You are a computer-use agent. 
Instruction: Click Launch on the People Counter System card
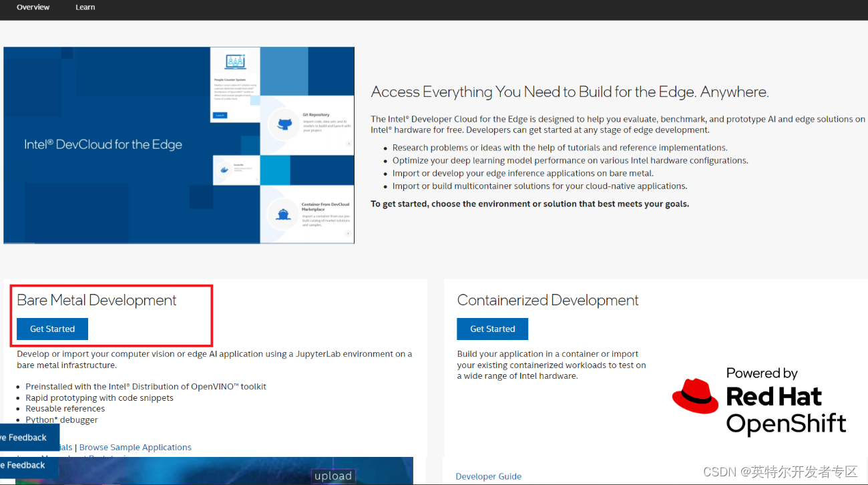[220, 116]
